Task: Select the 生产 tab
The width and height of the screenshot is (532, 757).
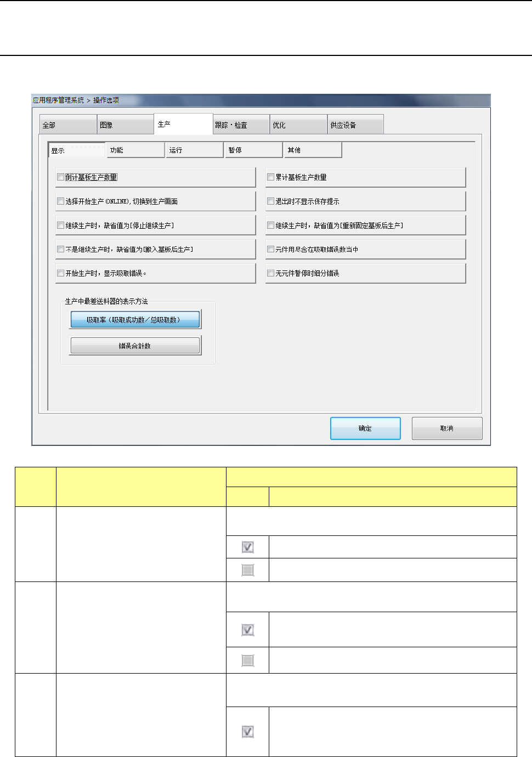Action: tap(183, 123)
